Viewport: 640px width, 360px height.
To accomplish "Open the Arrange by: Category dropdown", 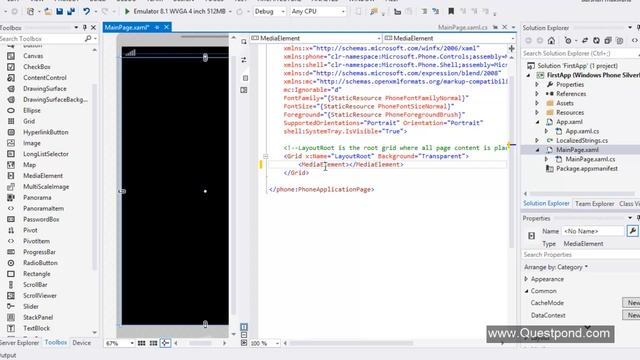I will (556, 267).
